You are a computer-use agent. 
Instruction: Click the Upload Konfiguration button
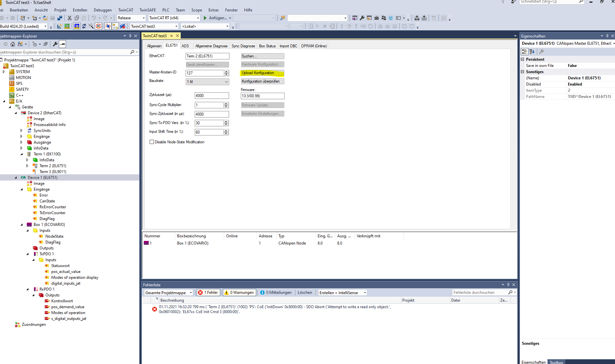(262, 73)
